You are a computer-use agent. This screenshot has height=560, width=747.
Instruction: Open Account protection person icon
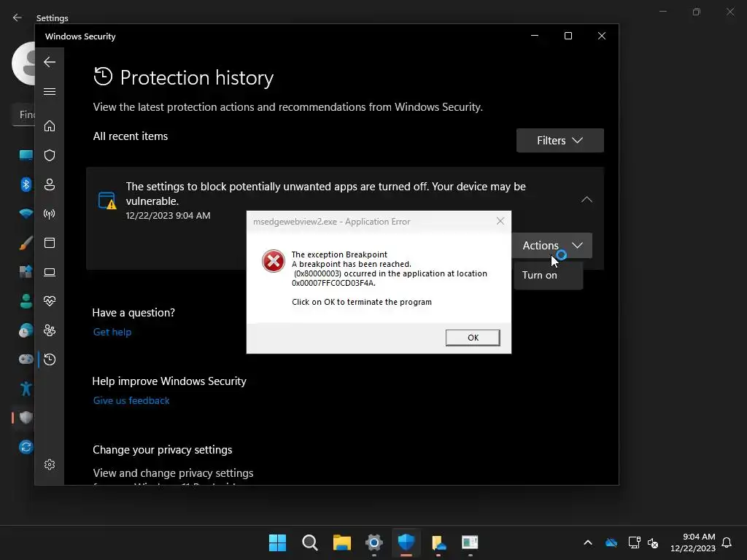50,184
